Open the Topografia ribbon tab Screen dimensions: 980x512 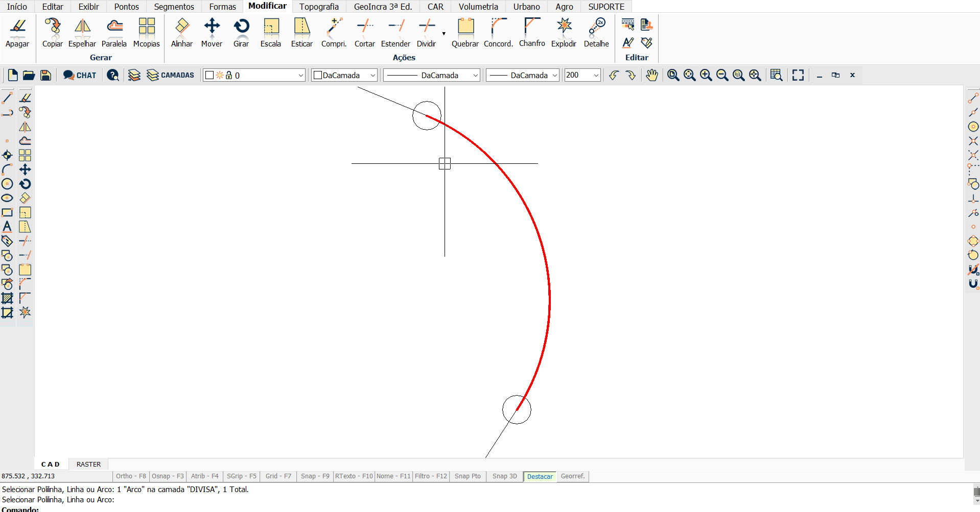pyautogui.click(x=319, y=7)
